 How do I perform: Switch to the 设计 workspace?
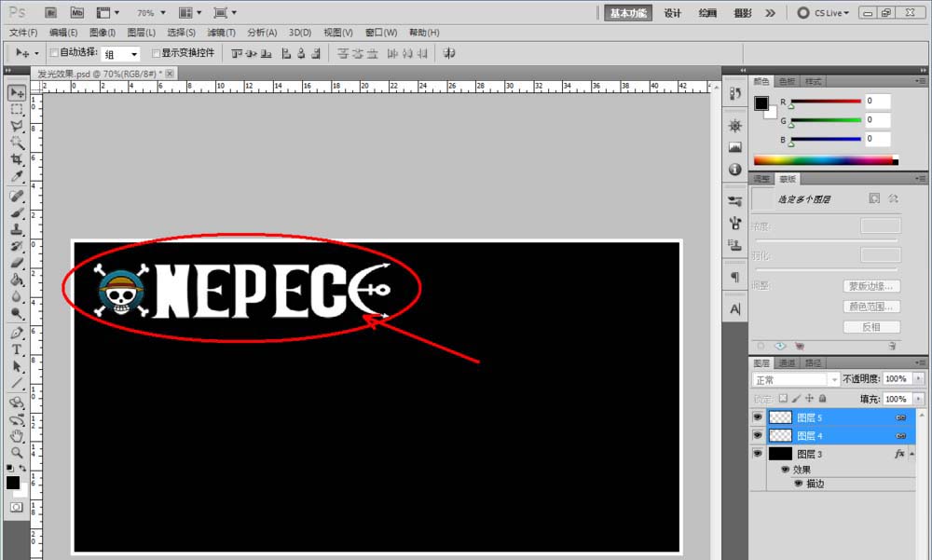pyautogui.click(x=672, y=13)
